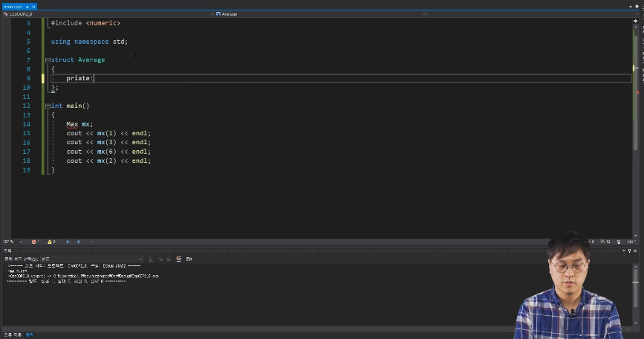Go to next message in output
This screenshot has height=339, width=644.
point(169,259)
